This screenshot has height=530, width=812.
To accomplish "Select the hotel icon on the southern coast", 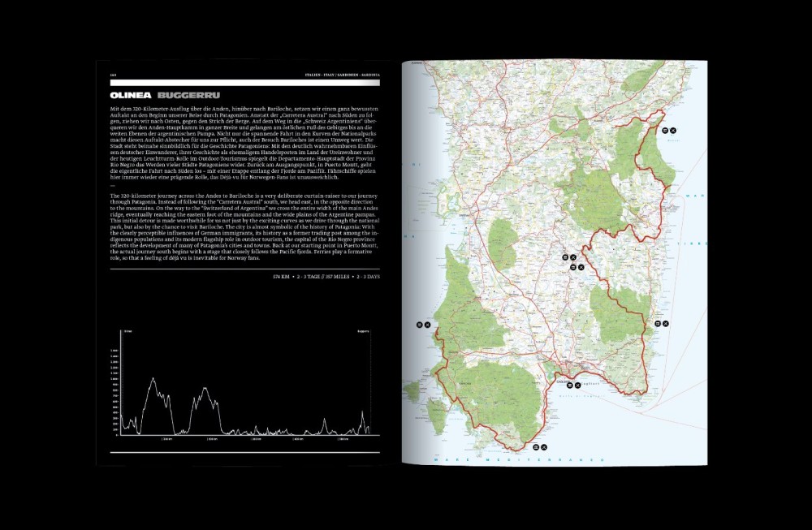I will click(x=536, y=447).
